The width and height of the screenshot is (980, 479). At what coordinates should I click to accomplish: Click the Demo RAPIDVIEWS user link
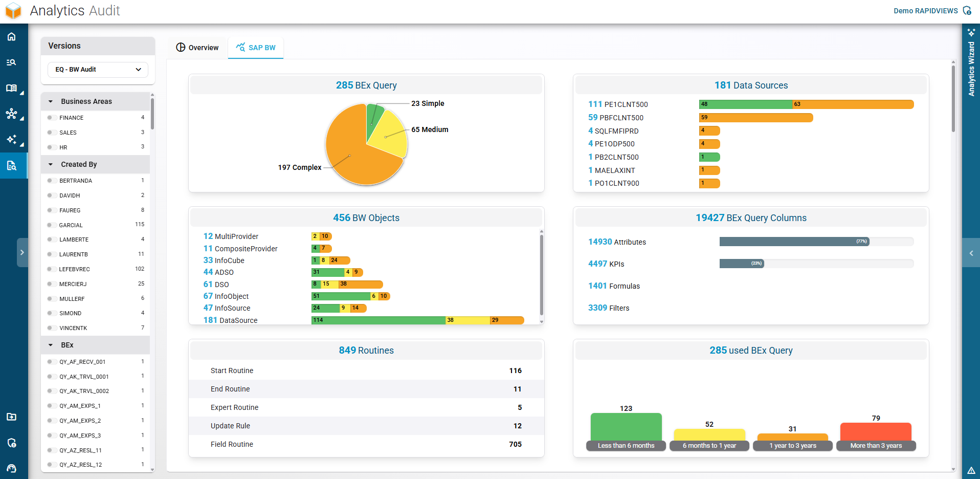pyautogui.click(x=925, y=11)
